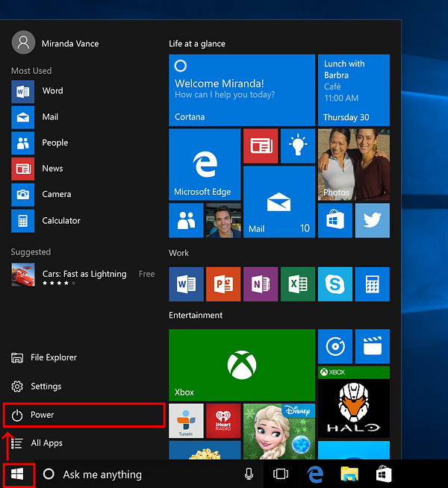Open the Movies & TV clapperboard tile
The width and height of the screenshot is (448, 488).
(373, 346)
